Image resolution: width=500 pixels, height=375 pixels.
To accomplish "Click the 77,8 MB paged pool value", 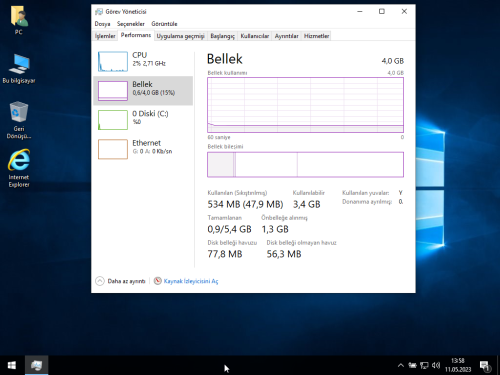I will pyautogui.click(x=225, y=254).
